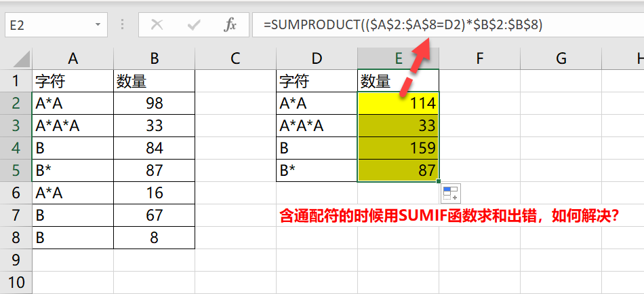Screen dimensions: 644x294
Task: Select cell B6 with value 16
Action: tap(154, 193)
